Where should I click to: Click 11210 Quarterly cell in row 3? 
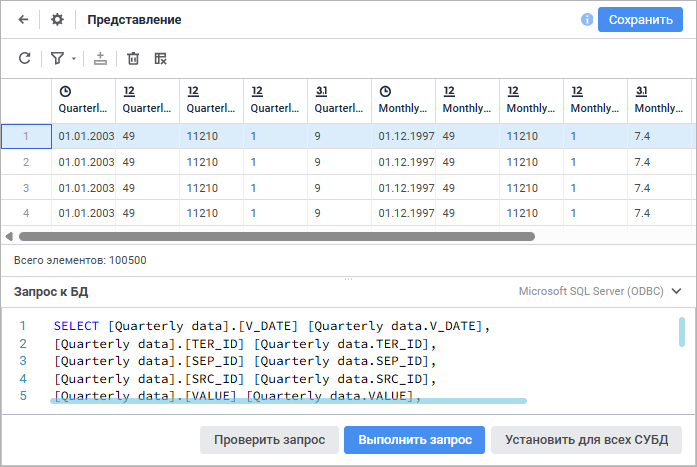click(x=212, y=188)
